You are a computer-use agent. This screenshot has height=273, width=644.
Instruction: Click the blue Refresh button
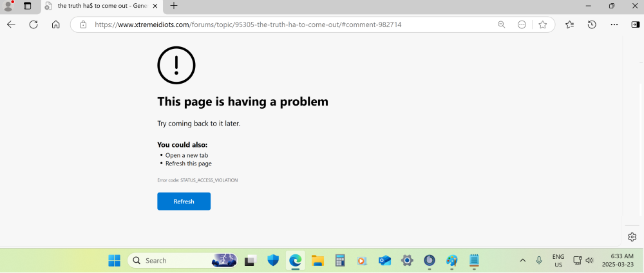click(x=184, y=202)
